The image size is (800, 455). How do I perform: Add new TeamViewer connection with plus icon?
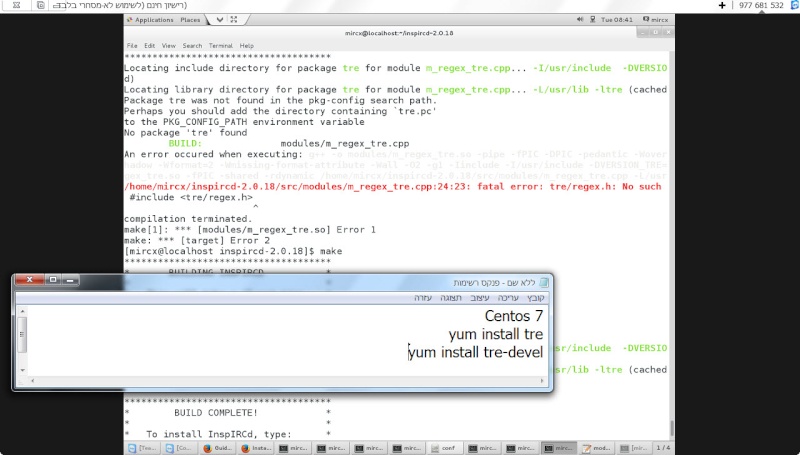coord(722,5)
